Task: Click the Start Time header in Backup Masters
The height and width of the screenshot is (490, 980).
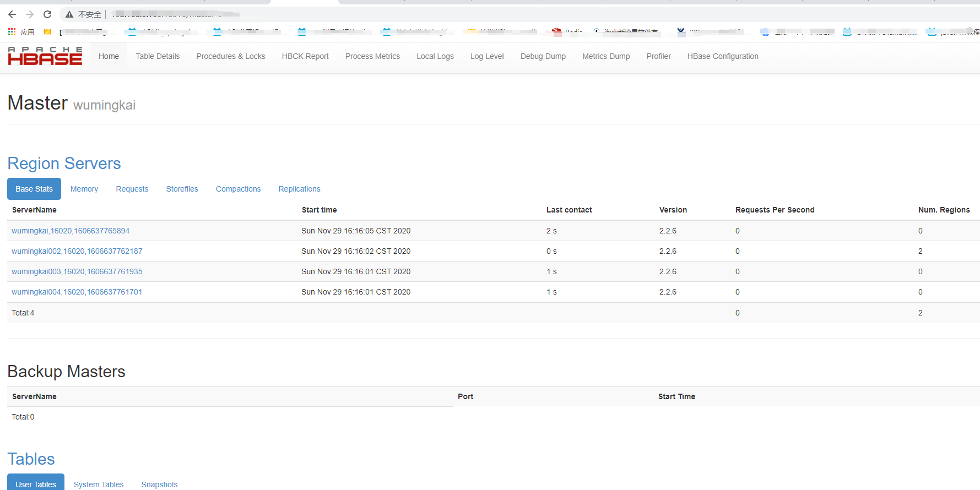Action: (x=676, y=396)
